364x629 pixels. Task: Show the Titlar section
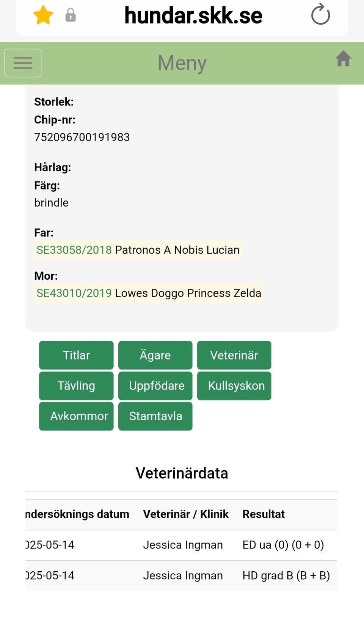(x=76, y=355)
